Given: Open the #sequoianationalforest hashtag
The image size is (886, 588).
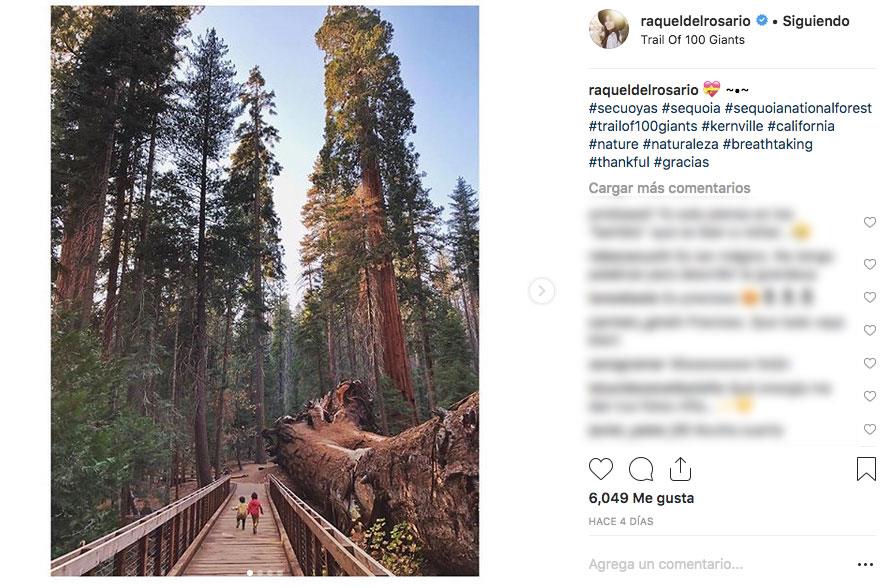Looking at the screenshot, I should pos(798,108).
